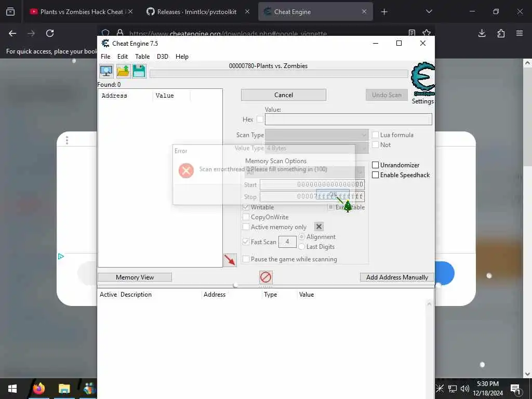The image size is (532, 399).
Task: Click Add Address Manually
Action: pyautogui.click(x=397, y=277)
